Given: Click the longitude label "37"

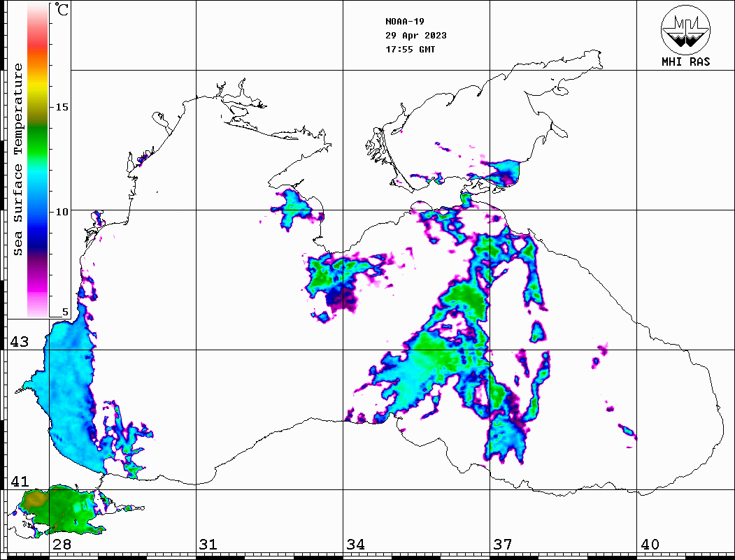Looking at the screenshot, I should (503, 544).
